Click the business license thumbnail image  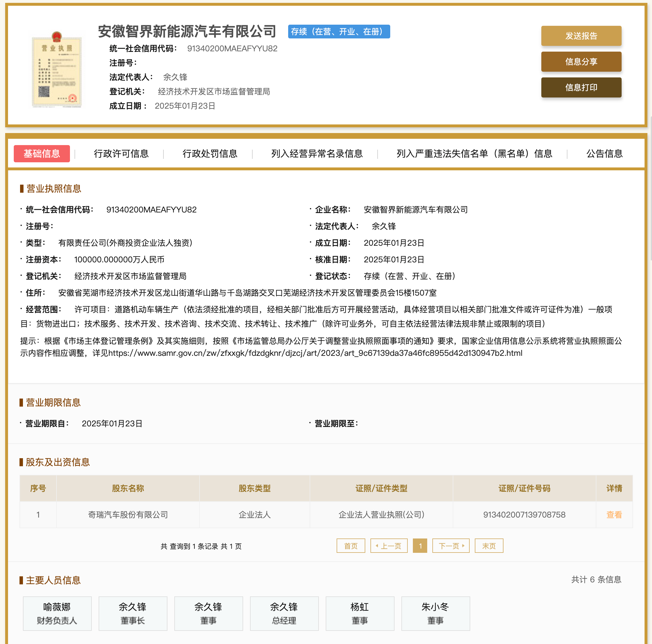(57, 69)
